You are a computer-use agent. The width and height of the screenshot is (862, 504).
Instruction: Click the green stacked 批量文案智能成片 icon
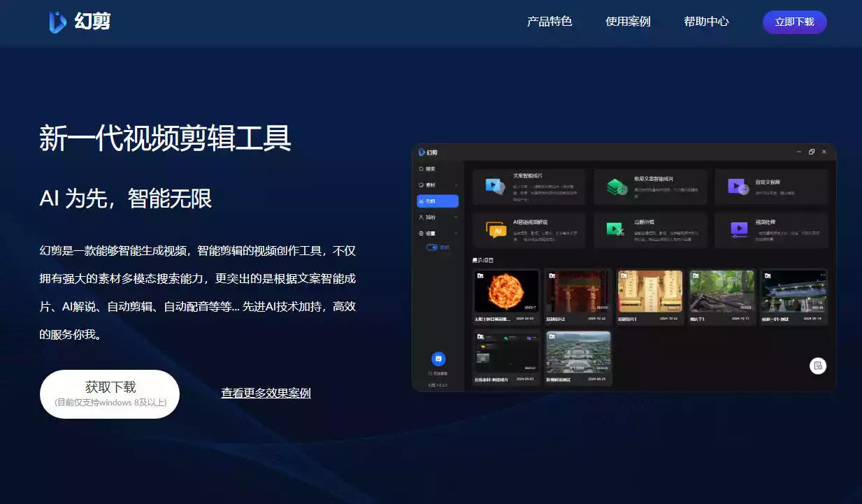point(617,187)
